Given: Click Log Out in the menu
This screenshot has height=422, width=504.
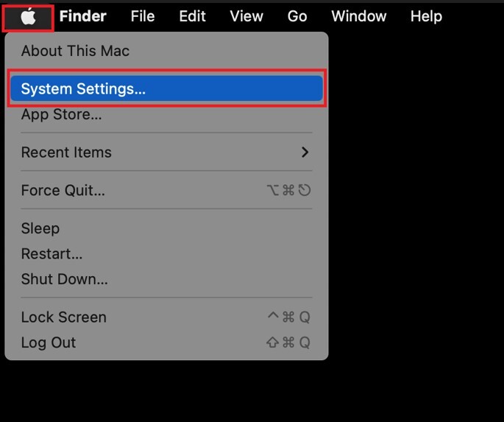Looking at the screenshot, I should pyautogui.click(x=48, y=342).
